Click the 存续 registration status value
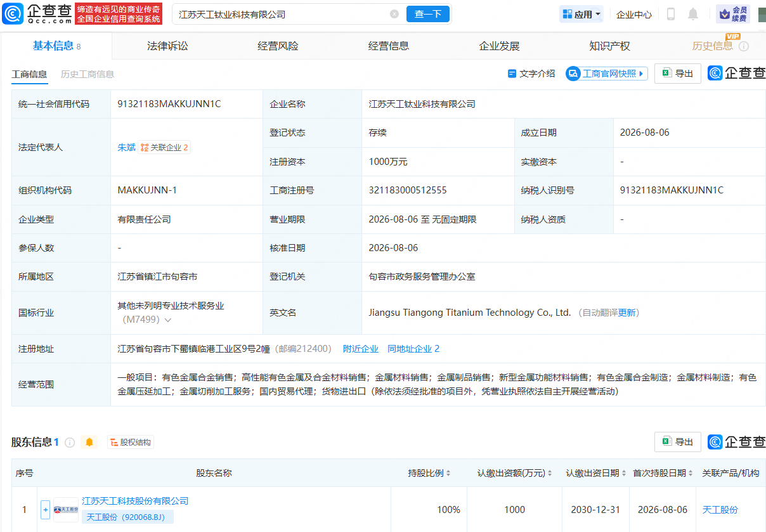766x532 pixels. tap(378, 133)
